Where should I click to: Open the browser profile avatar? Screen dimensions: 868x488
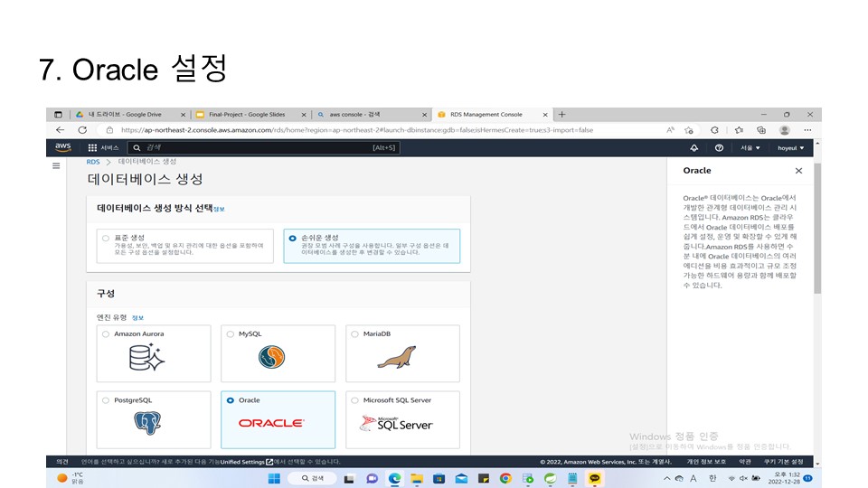pos(785,130)
